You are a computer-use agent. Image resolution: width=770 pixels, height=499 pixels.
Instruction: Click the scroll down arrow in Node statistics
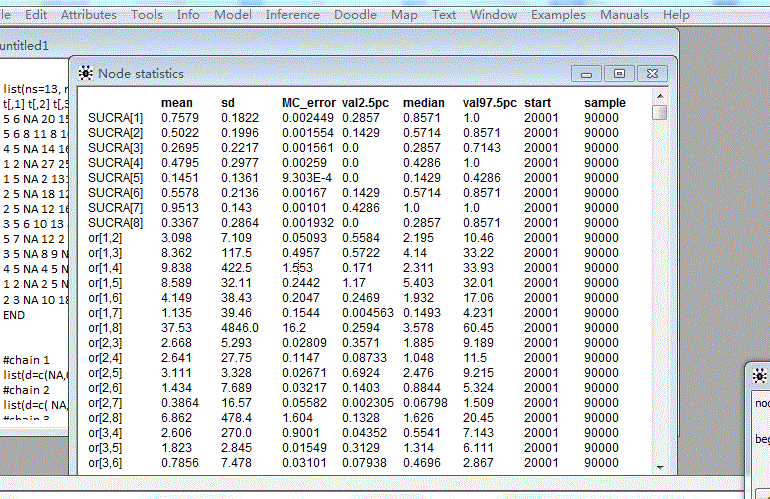[659, 466]
